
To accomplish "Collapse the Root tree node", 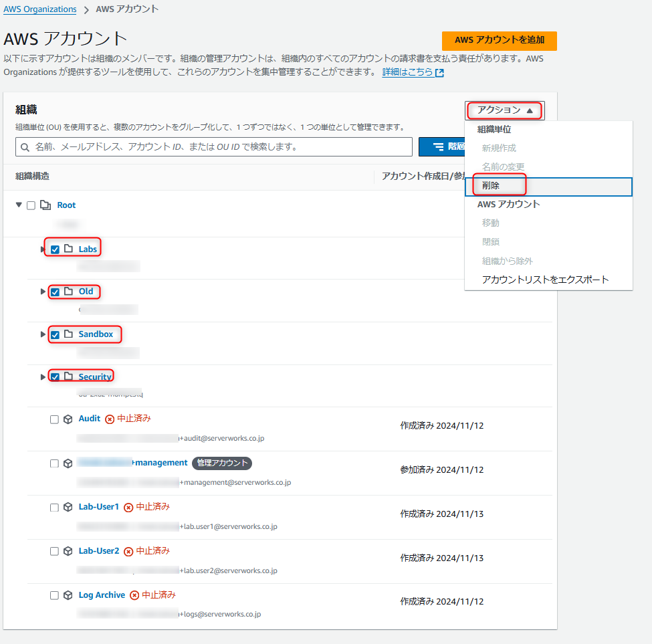I will pyautogui.click(x=19, y=205).
